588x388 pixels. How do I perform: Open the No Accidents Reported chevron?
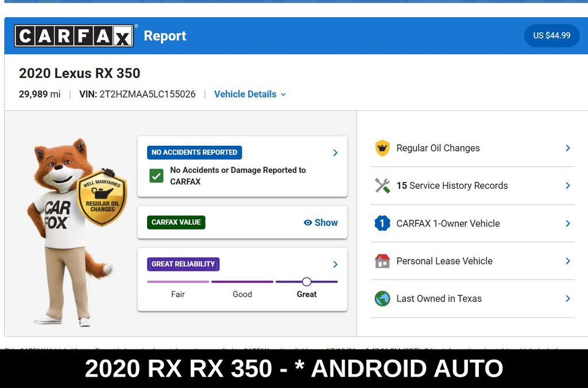(x=335, y=153)
